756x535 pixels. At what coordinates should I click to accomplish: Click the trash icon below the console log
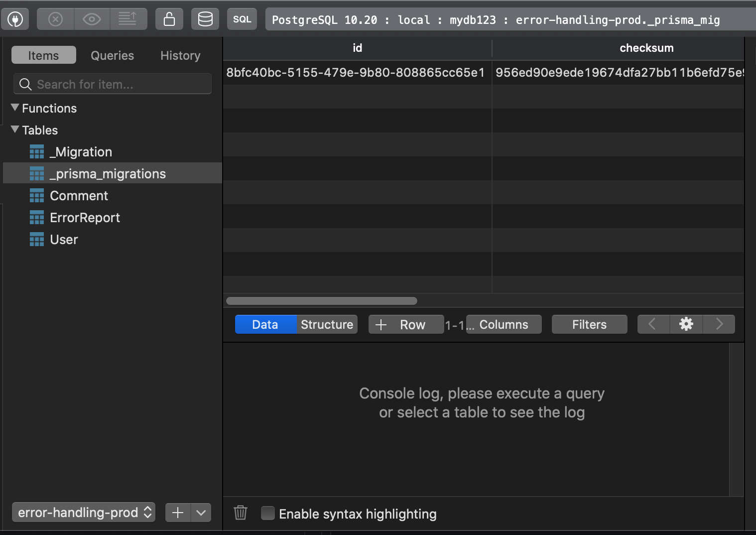241,513
